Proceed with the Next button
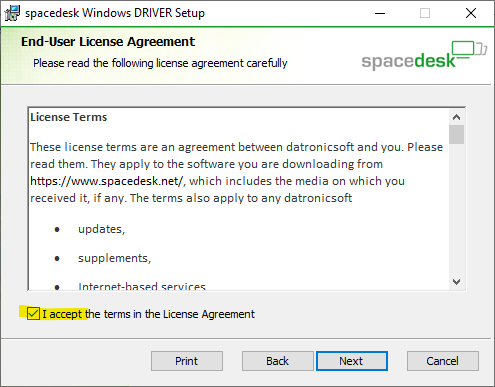 tap(352, 361)
